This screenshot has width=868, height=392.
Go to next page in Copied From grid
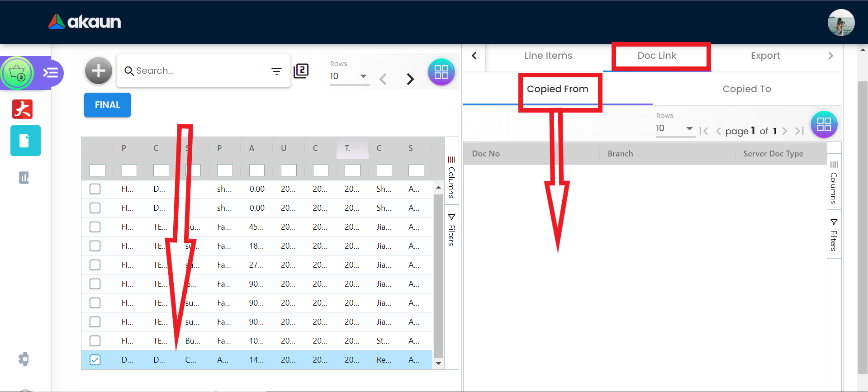coord(785,131)
